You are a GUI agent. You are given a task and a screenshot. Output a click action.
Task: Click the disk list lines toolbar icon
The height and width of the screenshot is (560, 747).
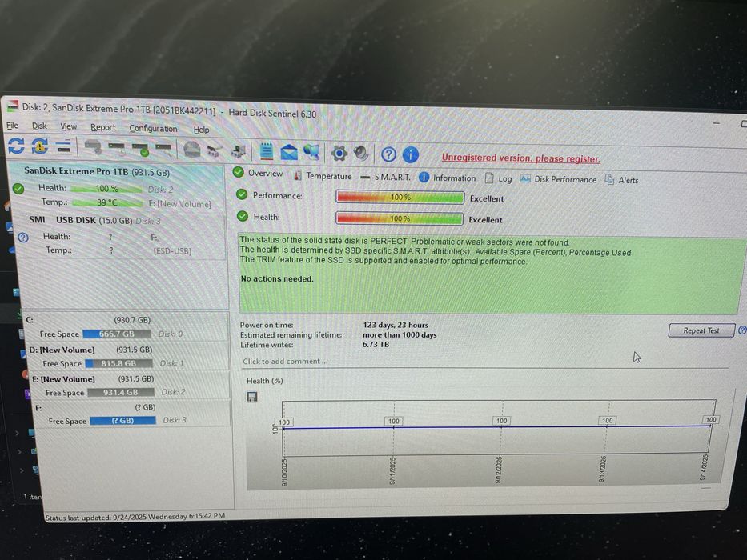pos(63,147)
